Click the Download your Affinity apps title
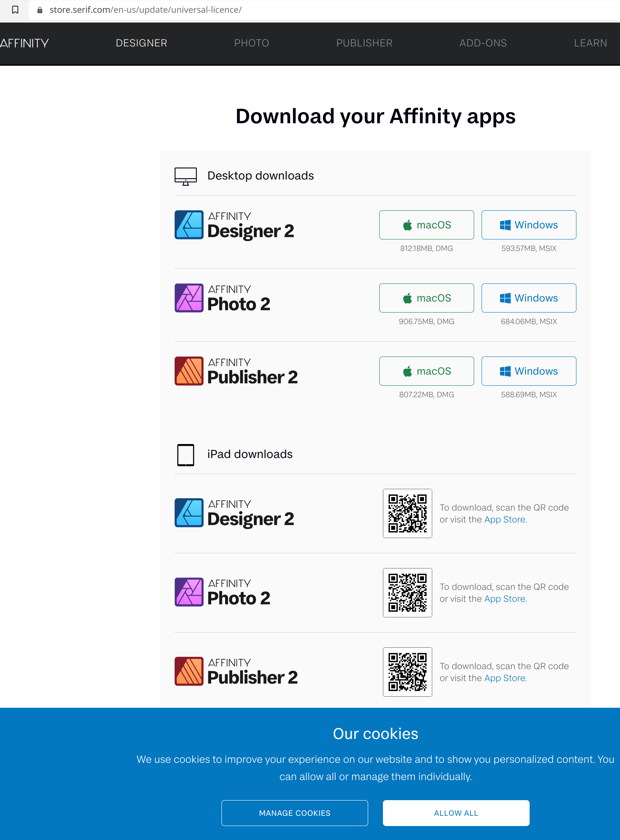 pyautogui.click(x=376, y=116)
